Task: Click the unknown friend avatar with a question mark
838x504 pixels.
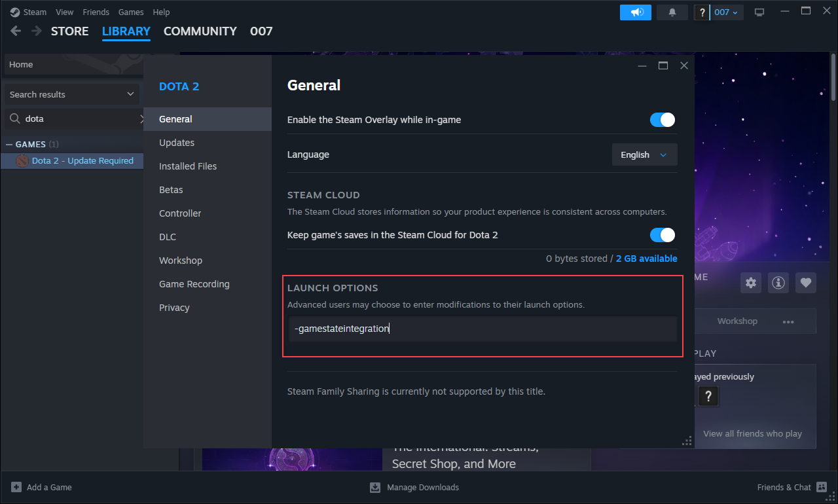Action: point(708,396)
